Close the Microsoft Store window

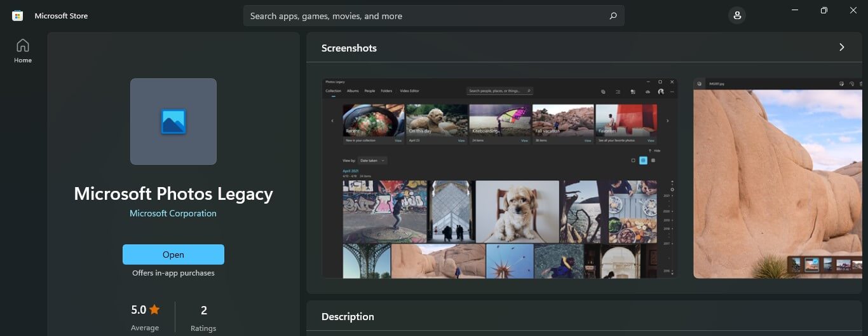[853, 10]
